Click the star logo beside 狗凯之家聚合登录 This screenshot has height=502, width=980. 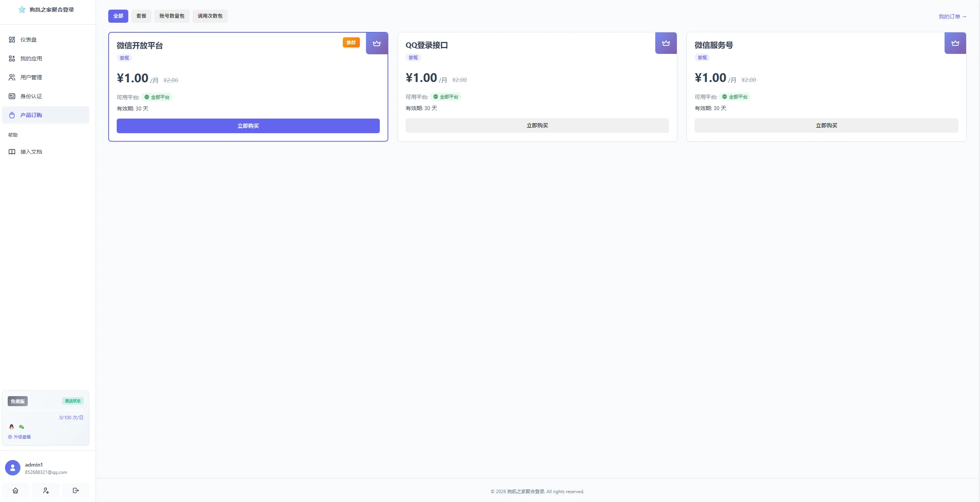coord(22,10)
